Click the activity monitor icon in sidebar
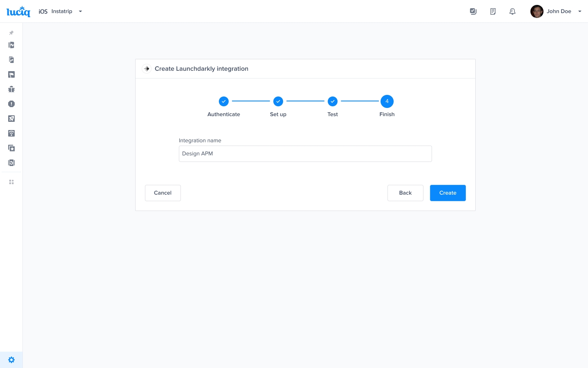Screen dimensions: 588x368 pyautogui.click(x=11, y=45)
